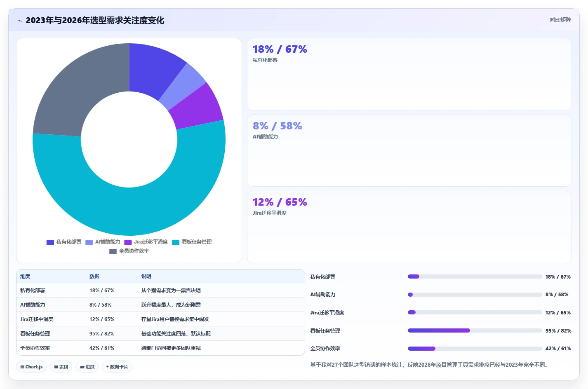Click the 跨部门协同被更多团队重视 cell
588x389 pixels.
tap(171, 348)
